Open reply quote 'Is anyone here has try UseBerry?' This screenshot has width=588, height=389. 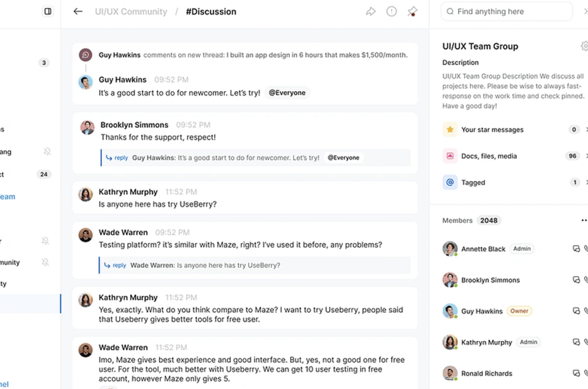[x=255, y=265]
